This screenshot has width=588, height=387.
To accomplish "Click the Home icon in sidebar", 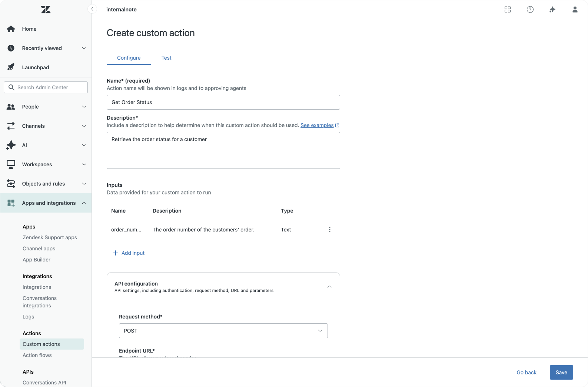I will click(11, 29).
